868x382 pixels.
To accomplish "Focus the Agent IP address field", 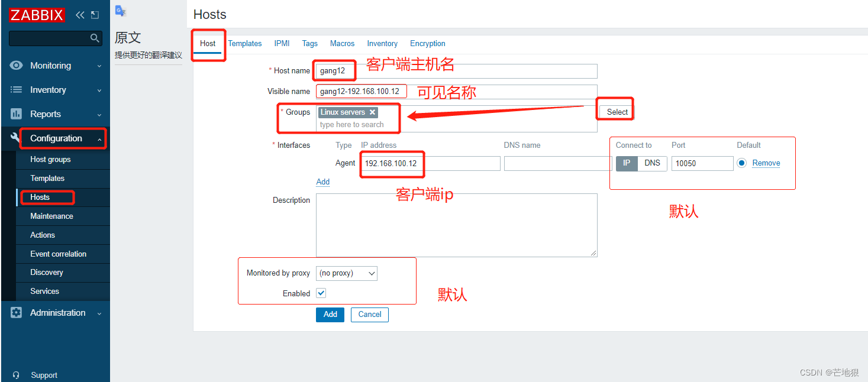I will (x=431, y=163).
